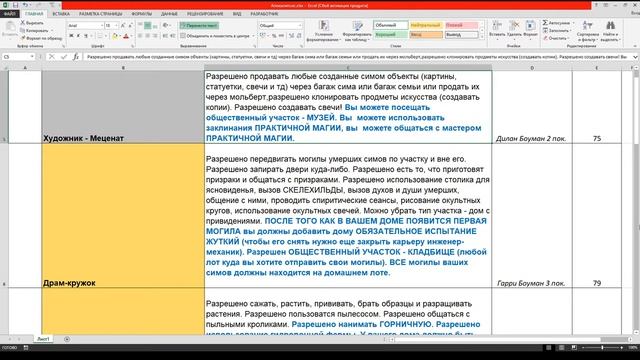Click the Копировать (Copy) button
The height and width of the screenshot is (360, 640).
tap(35, 31)
